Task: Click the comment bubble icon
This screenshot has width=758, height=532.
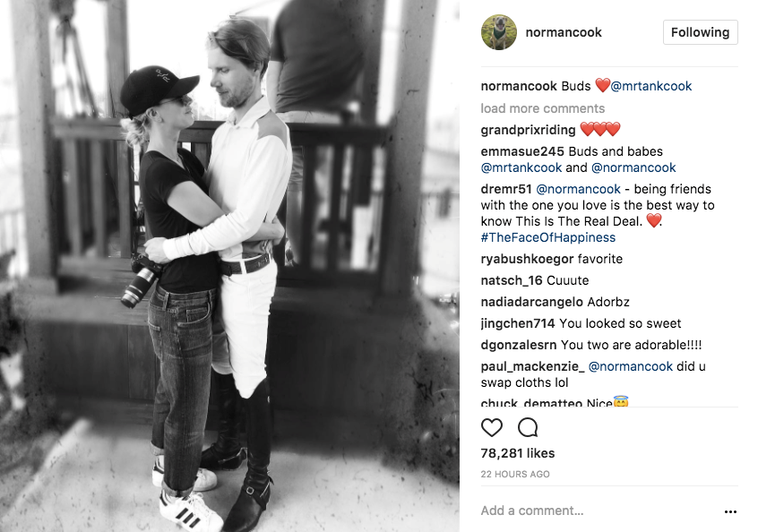Action: pyautogui.click(x=528, y=427)
